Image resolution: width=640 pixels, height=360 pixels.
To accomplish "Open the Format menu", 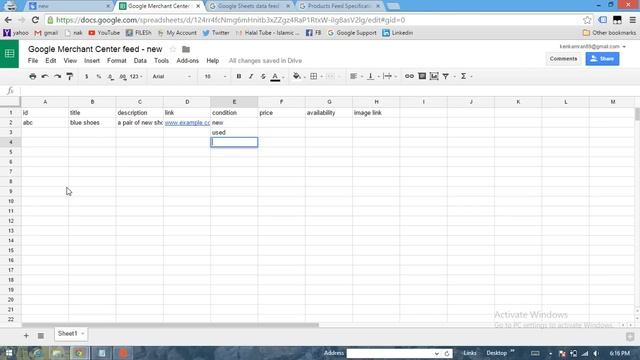I will point(117,61).
